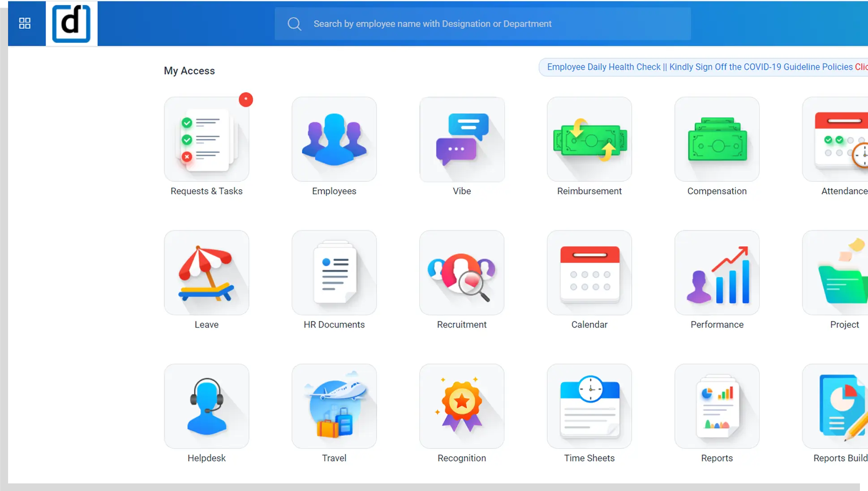868x491 pixels.
Task: Open the Travel module
Action: coord(334,406)
